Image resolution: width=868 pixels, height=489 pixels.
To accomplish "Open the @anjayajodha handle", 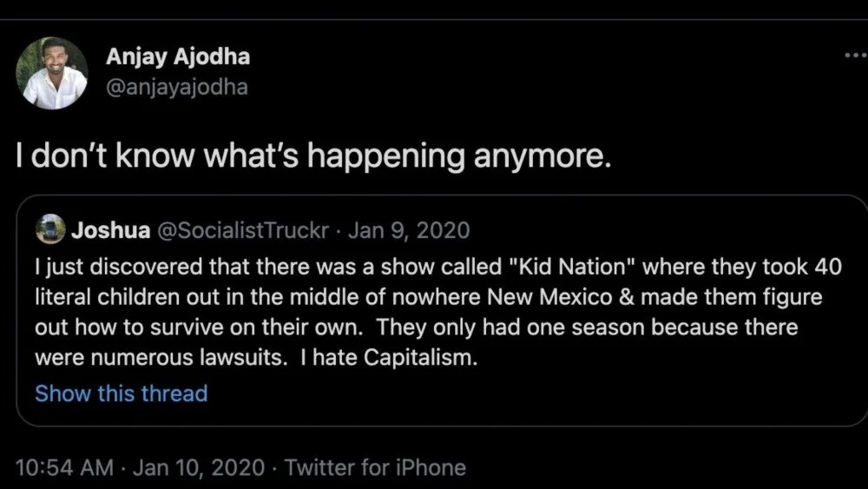I will (177, 88).
